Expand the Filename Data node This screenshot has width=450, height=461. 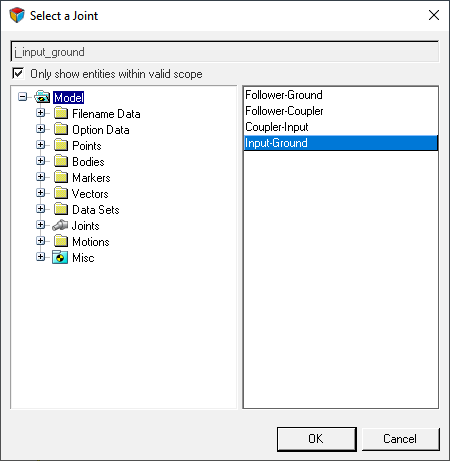[x=41, y=113]
